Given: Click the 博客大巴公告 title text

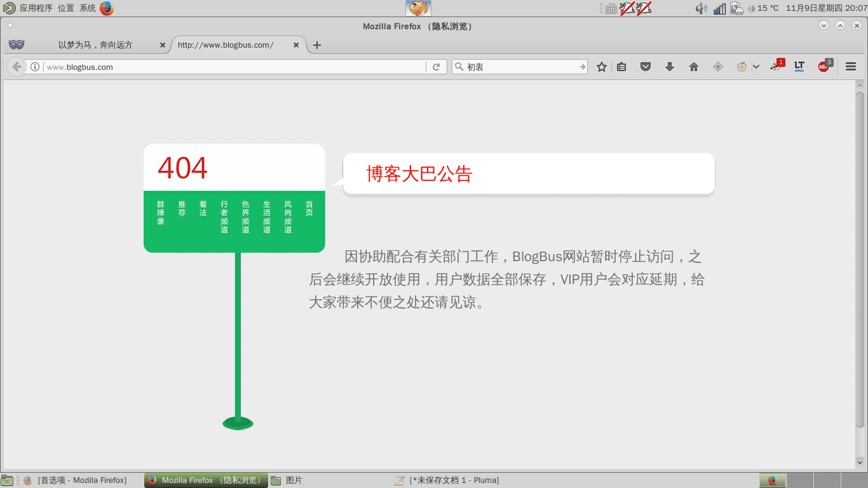Looking at the screenshot, I should [419, 174].
